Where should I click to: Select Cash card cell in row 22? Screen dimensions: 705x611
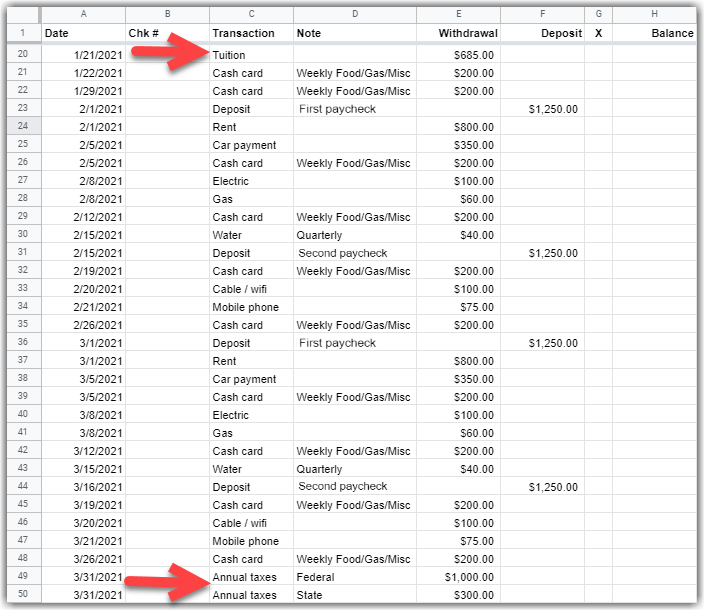pos(251,91)
